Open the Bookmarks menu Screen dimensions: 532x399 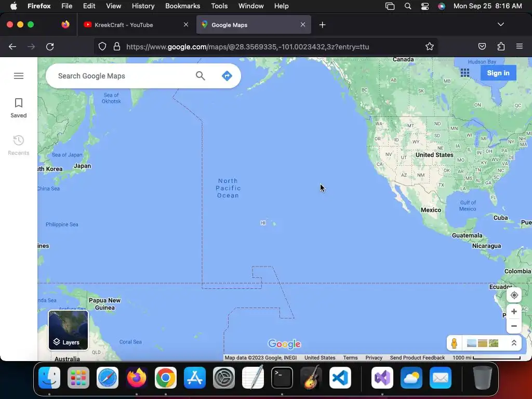[x=182, y=6]
